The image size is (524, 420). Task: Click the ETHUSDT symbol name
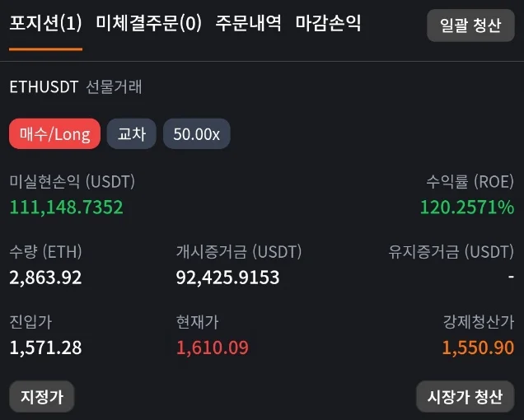[44, 87]
